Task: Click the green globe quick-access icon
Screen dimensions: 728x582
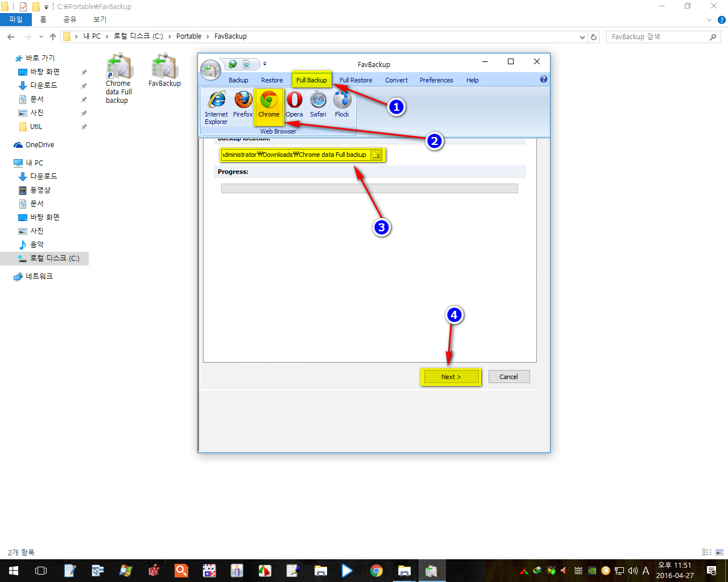Action: 233,64
